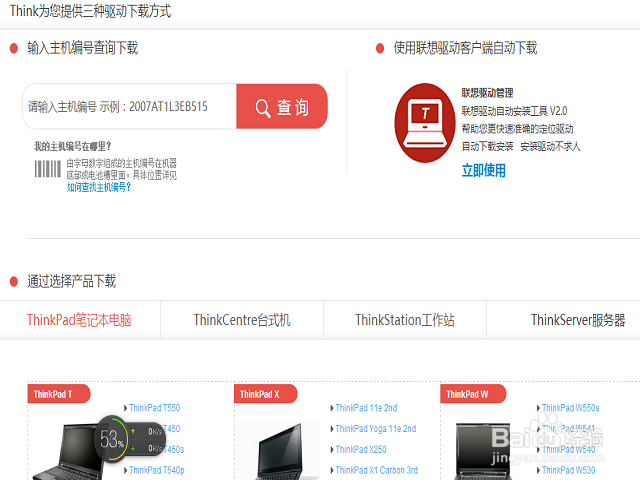
Task: Open the ThinkPad T550 link
Action: (x=154, y=408)
